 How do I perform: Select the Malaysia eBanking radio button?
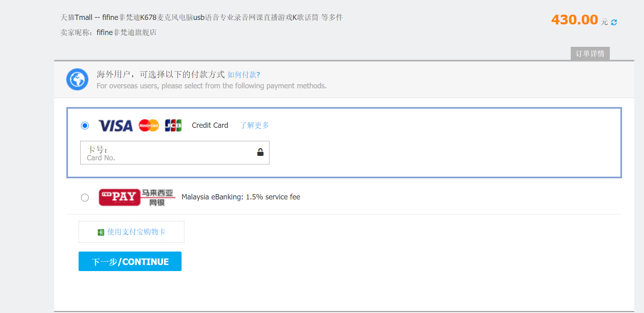point(85,197)
